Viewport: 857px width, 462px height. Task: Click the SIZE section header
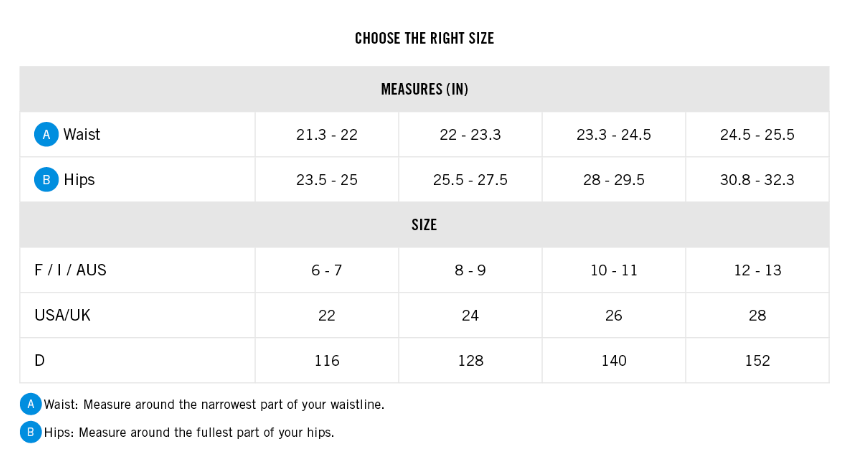(x=424, y=225)
